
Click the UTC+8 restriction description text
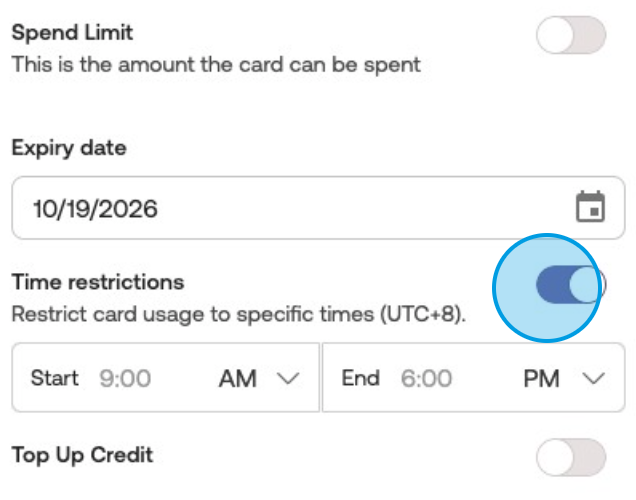point(238,313)
